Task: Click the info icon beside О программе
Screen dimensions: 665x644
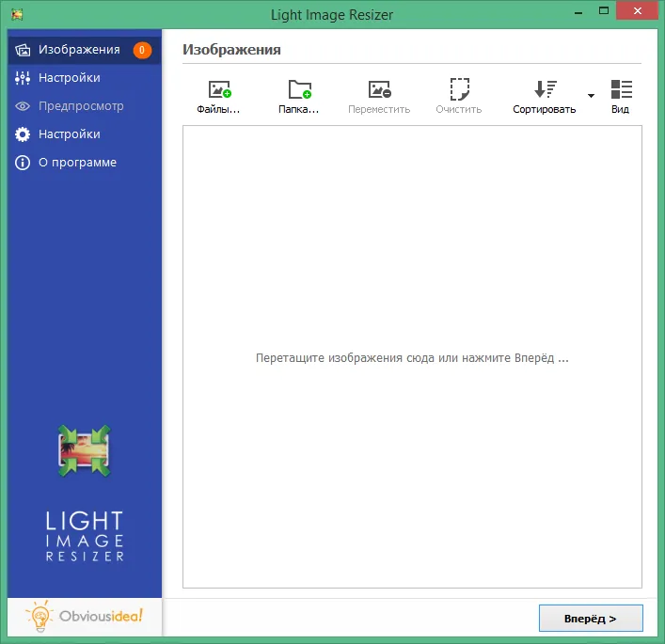Action: click(23, 163)
